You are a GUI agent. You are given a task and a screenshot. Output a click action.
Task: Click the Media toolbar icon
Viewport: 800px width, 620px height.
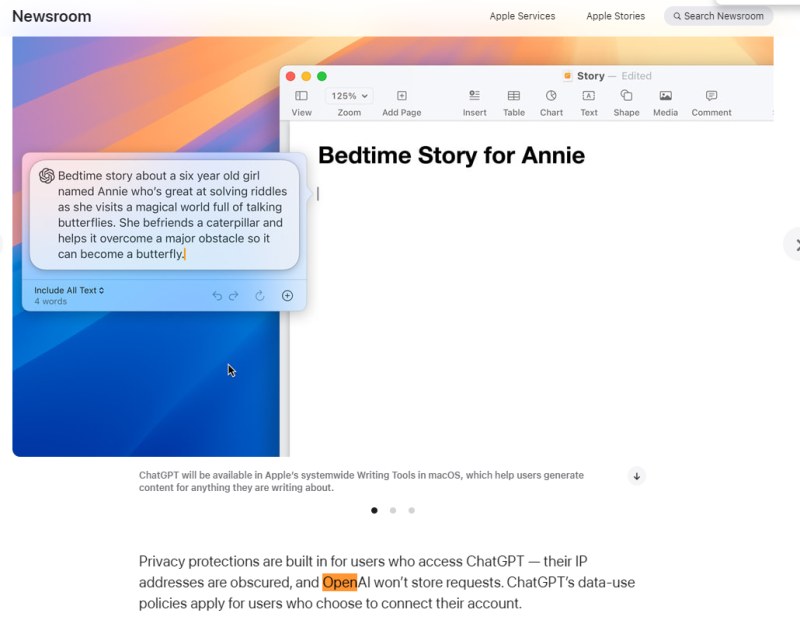pos(665,95)
